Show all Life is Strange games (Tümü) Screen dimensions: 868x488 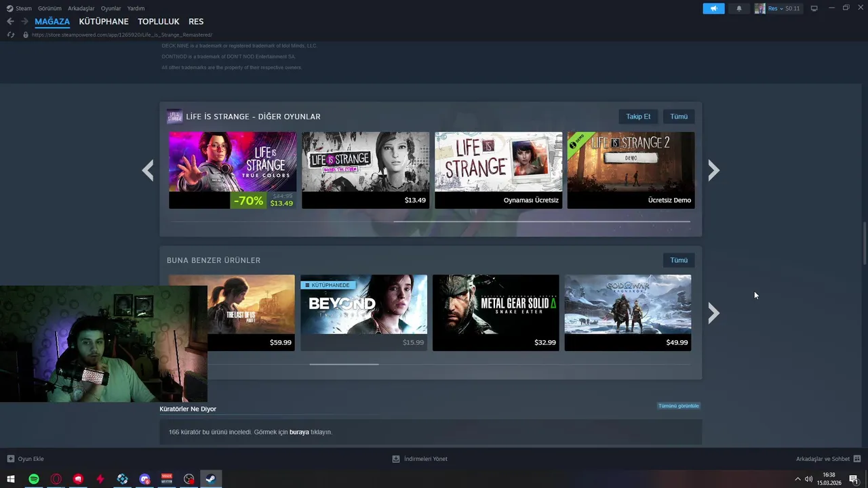point(679,117)
